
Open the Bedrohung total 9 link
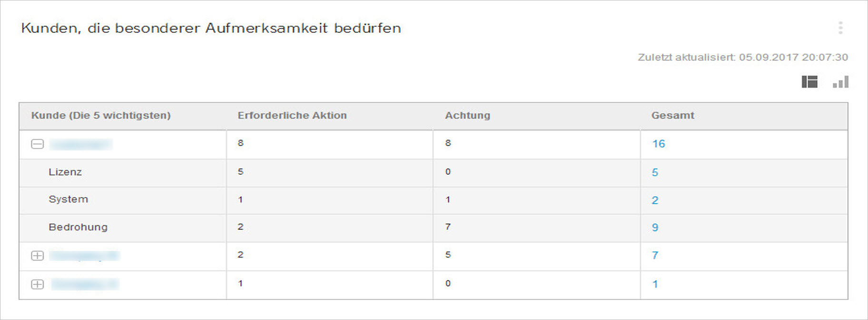pos(655,228)
